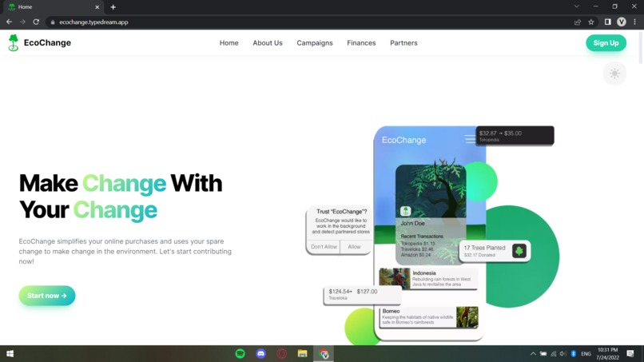The image size is (644, 362).
Task: Click the 17 Trees Planted tree icon
Action: point(519,251)
